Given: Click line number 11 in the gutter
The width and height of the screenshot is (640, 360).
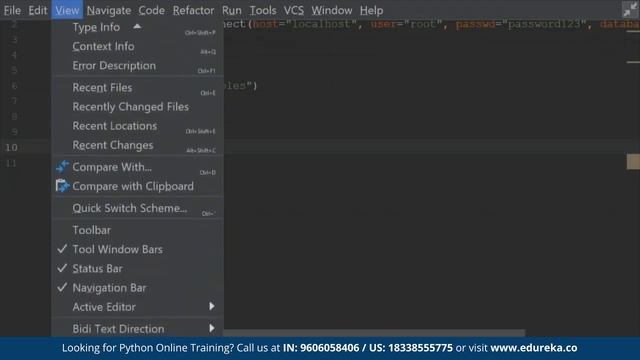Looking at the screenshot, I should [x=11, y=163].
